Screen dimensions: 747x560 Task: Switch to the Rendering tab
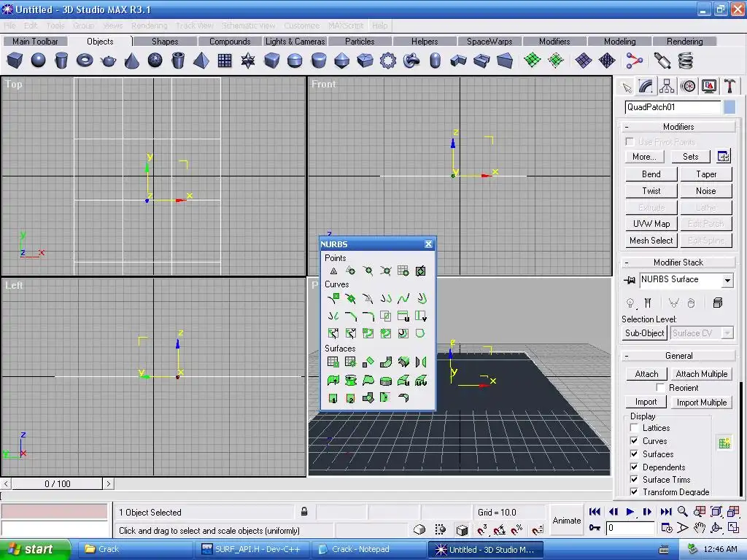(x=684, y=42)
